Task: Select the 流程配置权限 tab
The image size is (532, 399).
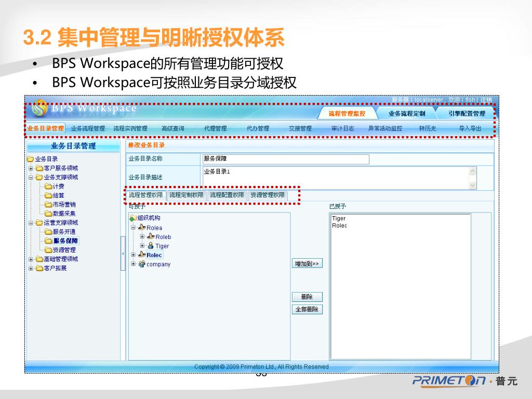Action: point(227,195)
